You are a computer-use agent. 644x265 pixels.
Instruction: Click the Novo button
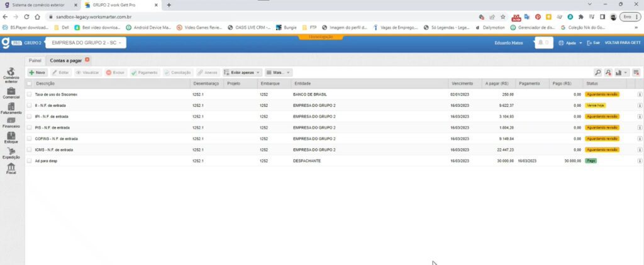(37, 73)
